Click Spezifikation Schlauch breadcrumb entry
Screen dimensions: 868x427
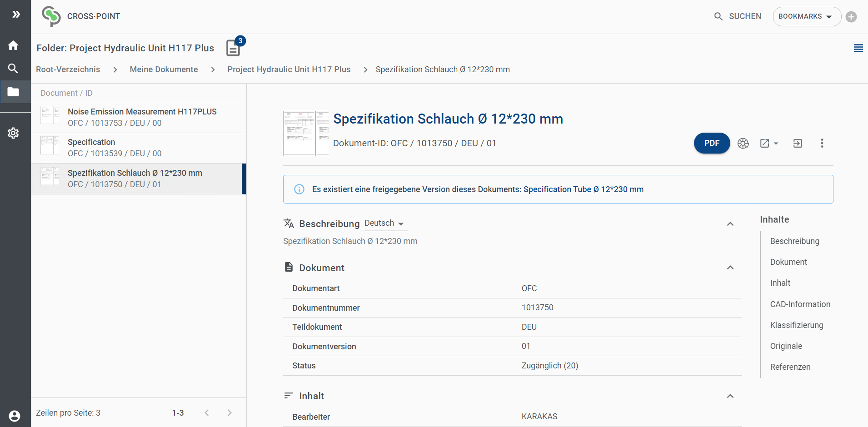pos(442,70)
